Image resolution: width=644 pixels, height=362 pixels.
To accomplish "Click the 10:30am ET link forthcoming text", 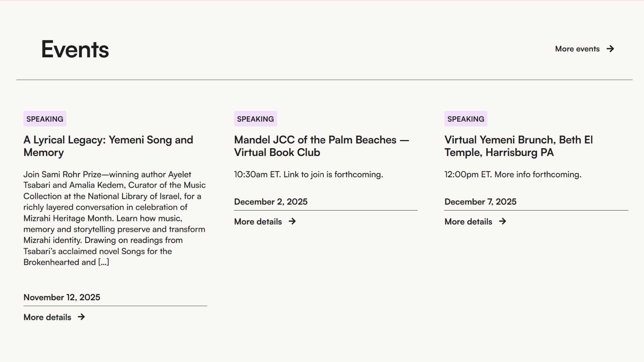I will pyautogui.click(x=308, y=175).
